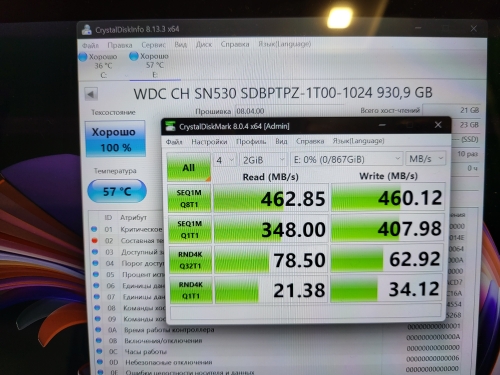This screenshot has height=375, width=500.
Task: Close the CrystalDiskMark window
Action: pyautogui.click(x=438, y=125)
